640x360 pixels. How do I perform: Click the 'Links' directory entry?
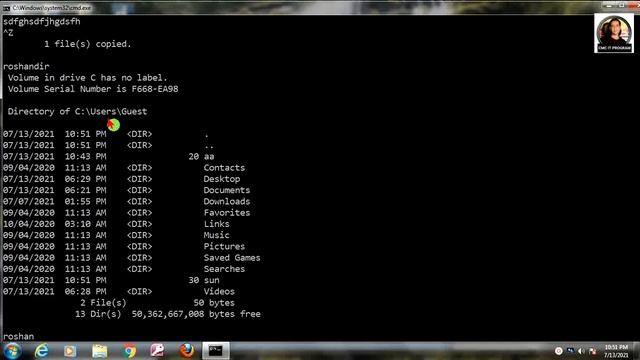point(216,224)
